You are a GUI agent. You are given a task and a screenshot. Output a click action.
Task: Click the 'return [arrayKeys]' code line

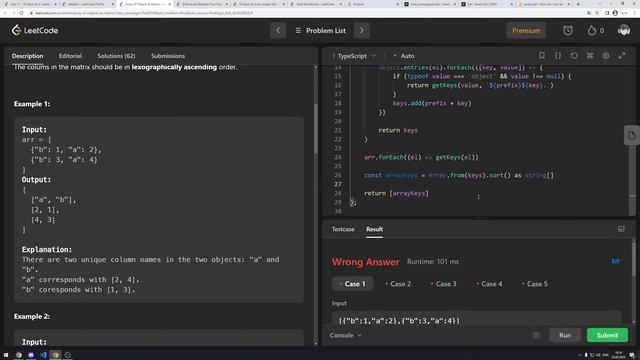click(396, 193)
